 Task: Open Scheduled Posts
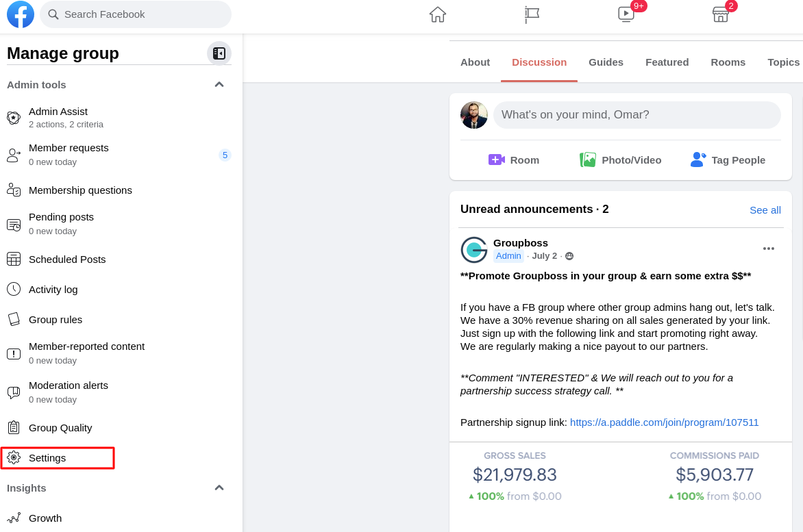click(119, 259)
